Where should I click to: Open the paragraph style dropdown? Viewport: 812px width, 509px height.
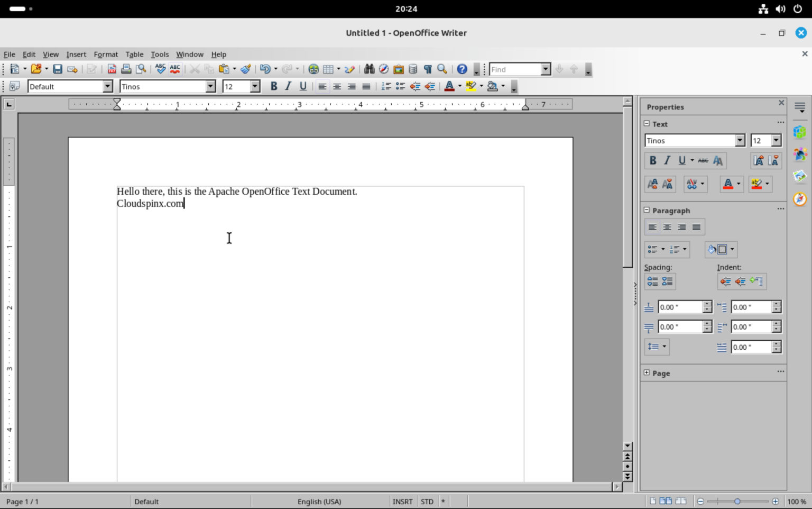click(107, 86)
